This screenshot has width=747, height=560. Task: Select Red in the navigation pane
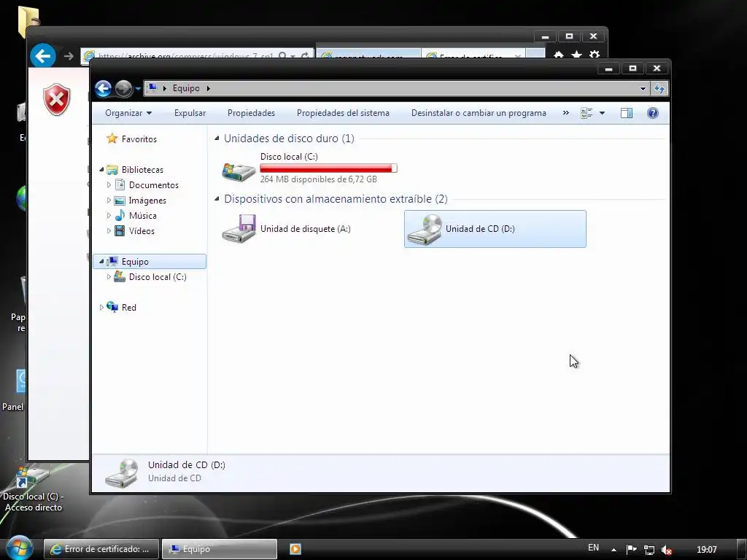click(128, 308)
